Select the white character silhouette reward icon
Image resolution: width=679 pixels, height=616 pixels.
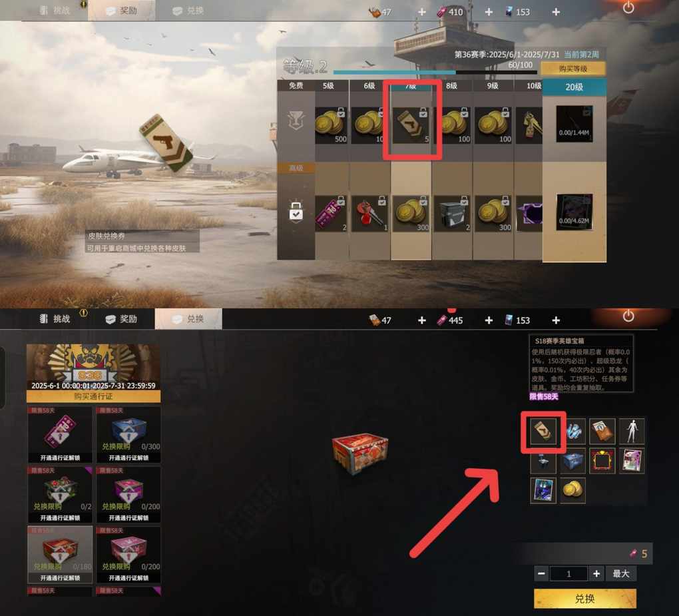(x=631, y=431)
